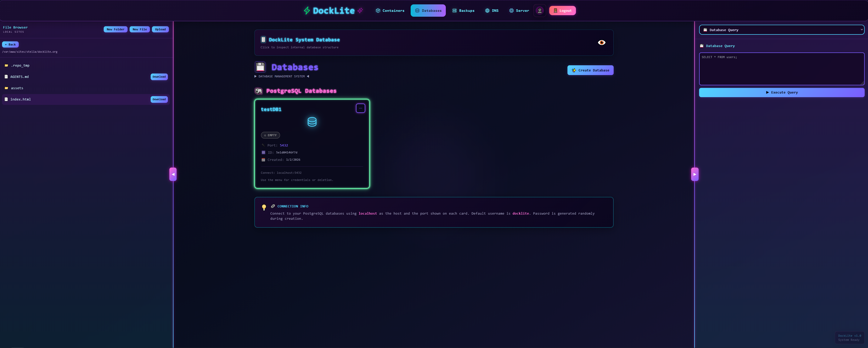This screenshot has height=348, width=868.
Task: Open the Server settings tab
Action: (x=519, y=11)
